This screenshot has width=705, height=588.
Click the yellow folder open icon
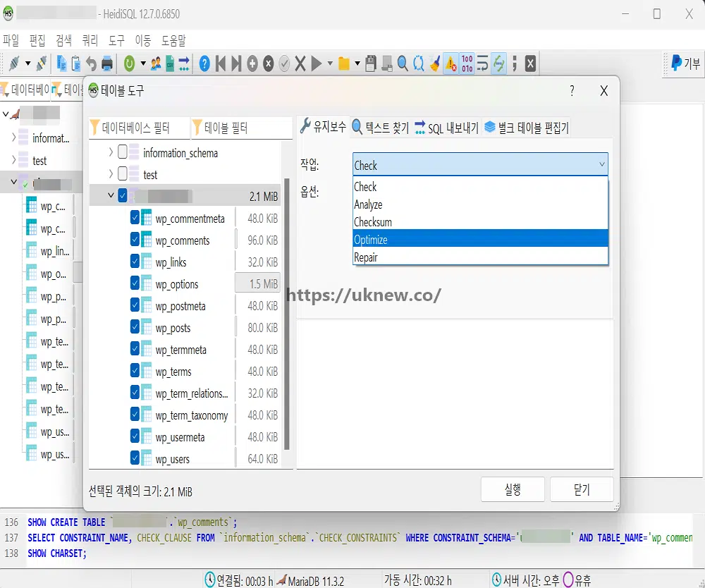coord(344,64)
